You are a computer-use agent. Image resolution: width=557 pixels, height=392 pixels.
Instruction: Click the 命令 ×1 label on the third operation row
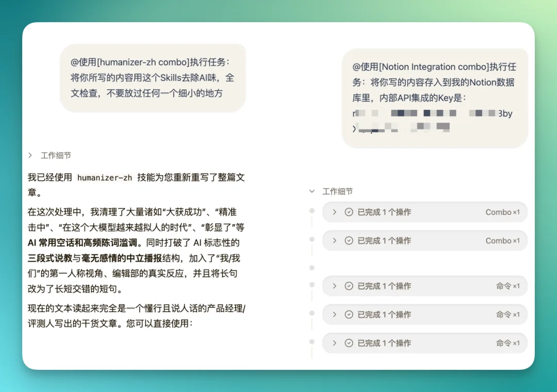[508, 286]
